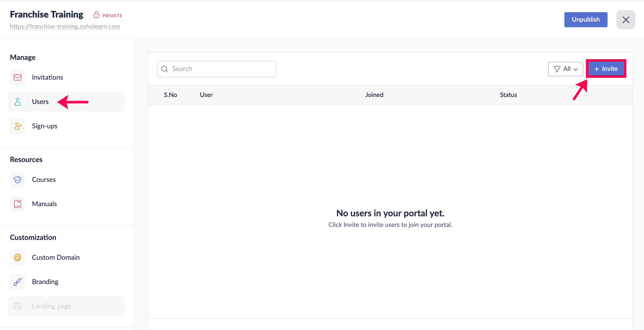This screenshot has width=644, height=330.
Task: Click the Landing page image icon
Action: 18,306
